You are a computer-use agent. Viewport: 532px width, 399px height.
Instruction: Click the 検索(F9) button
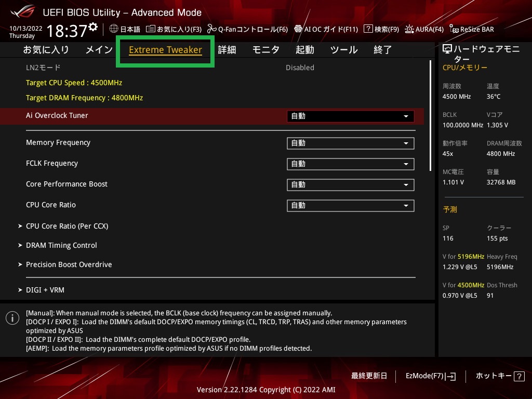click(x=381, y=29)
